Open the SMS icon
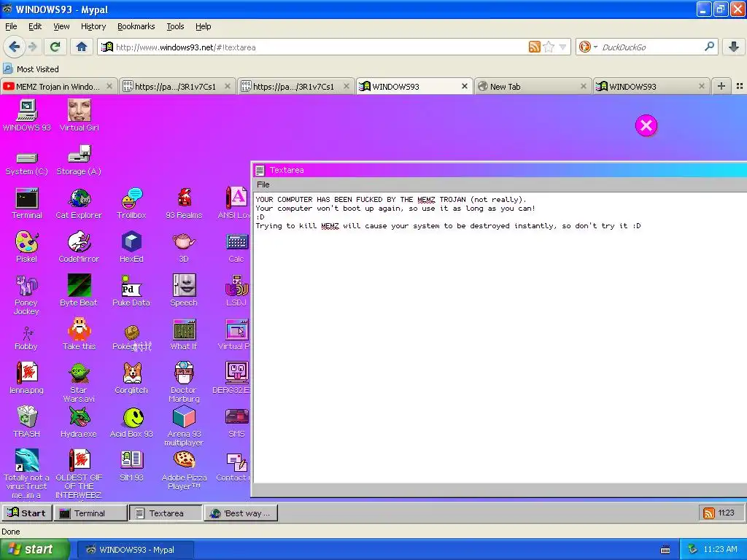The image size is (747, 560). click(236, 422)
